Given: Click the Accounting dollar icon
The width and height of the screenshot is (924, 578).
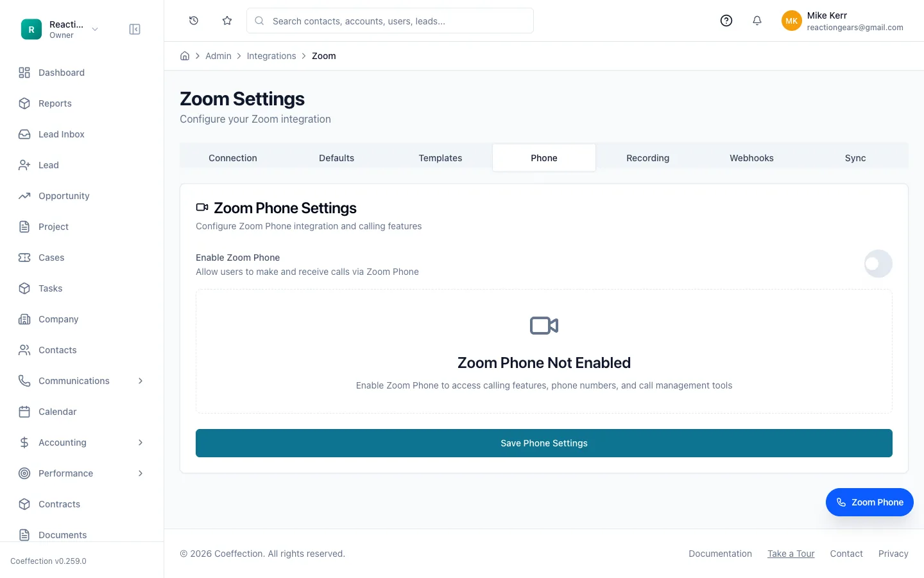Looking at the screenshot, I should 24,442.
